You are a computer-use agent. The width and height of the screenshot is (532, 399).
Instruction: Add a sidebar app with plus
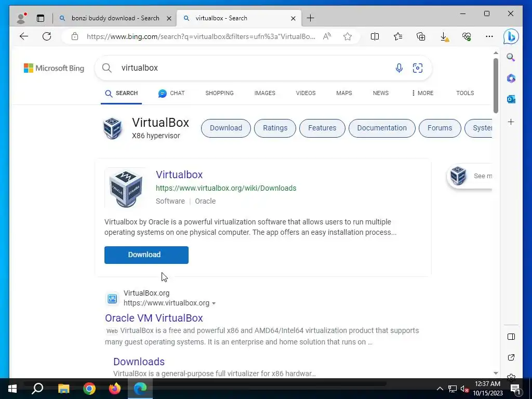point(511,122)
